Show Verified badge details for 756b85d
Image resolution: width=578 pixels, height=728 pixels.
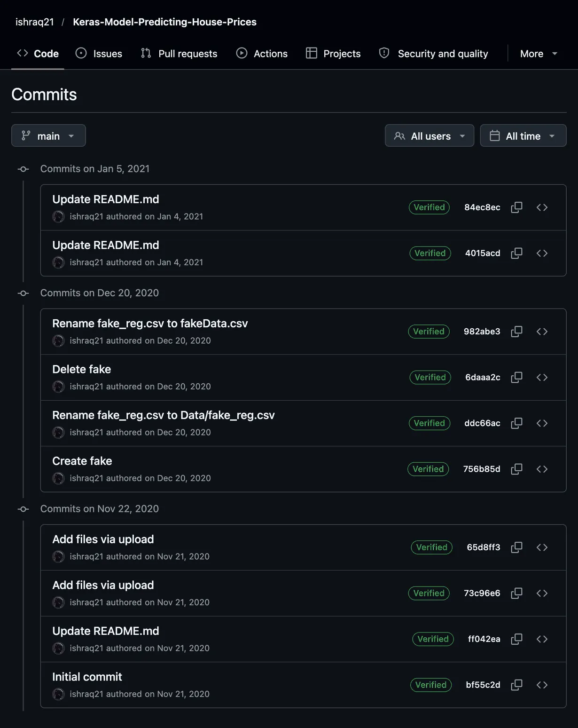pos(428,469)
